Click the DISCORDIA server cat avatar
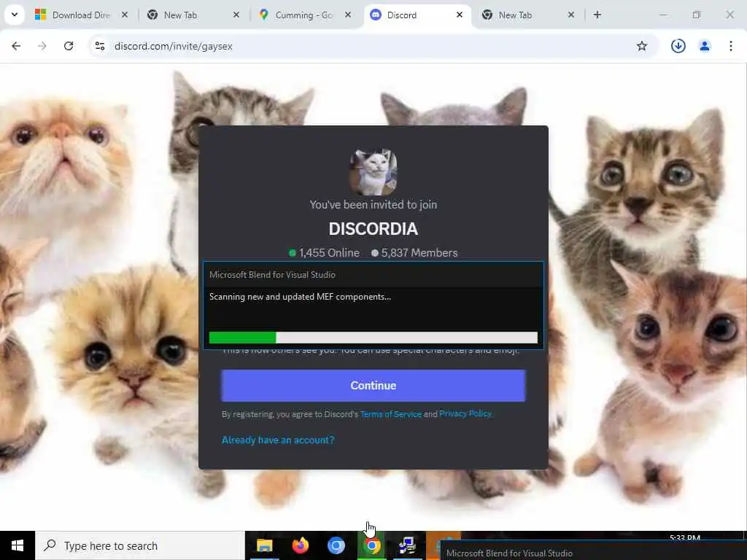Screen dimensions: 747x560 click(373, 172)
